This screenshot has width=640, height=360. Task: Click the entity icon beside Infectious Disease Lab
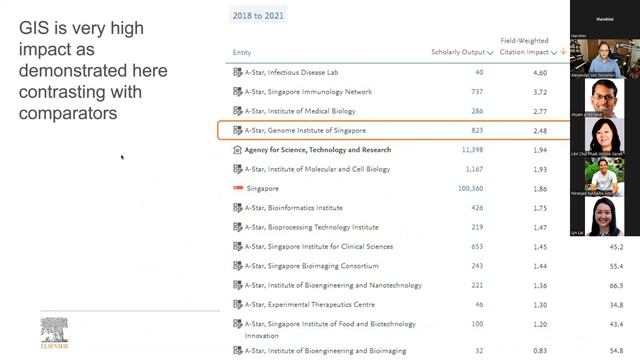point(238,72)
